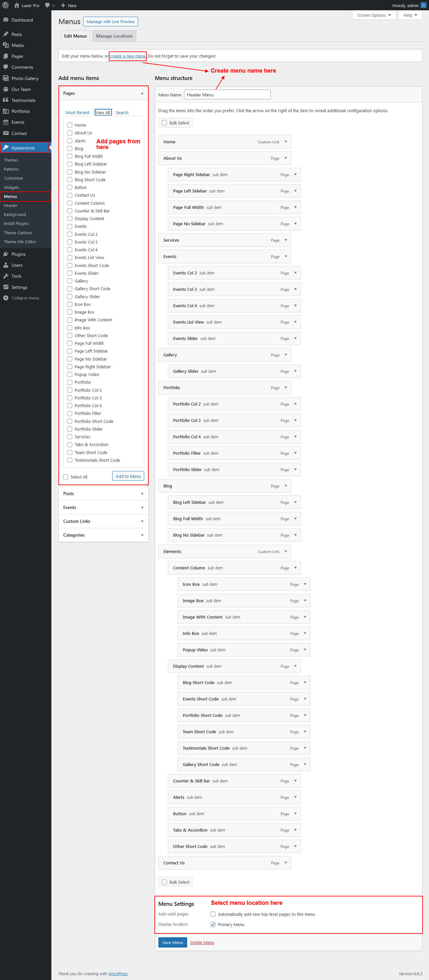
Task: Click the Save Menu button
Action: [x=173, y=942]
